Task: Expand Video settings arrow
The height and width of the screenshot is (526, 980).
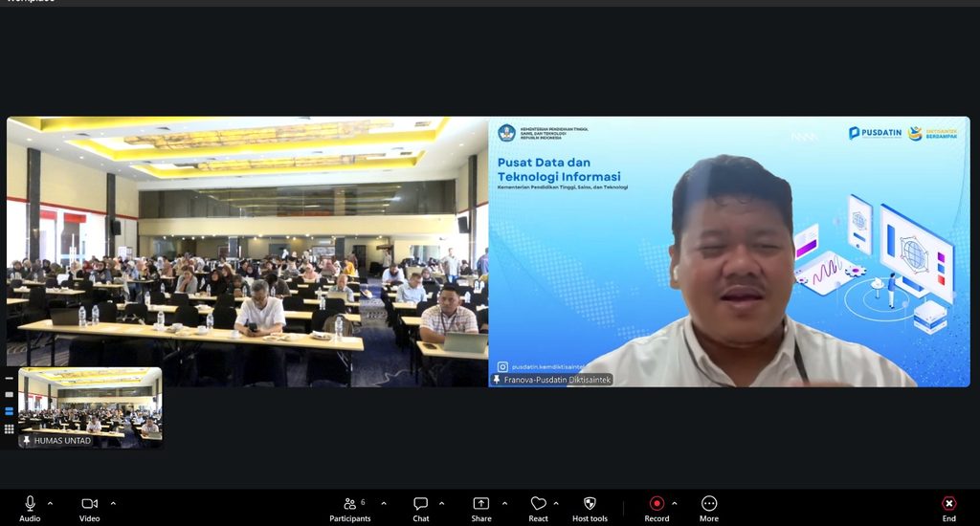Action: click(x=113, y=503)
